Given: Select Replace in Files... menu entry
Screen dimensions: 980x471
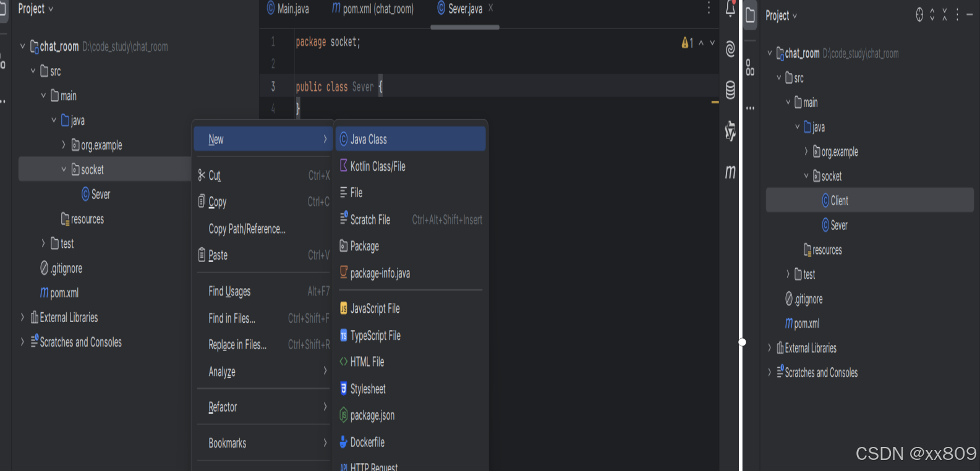Looking at the screenshot, I should [262, 344].
